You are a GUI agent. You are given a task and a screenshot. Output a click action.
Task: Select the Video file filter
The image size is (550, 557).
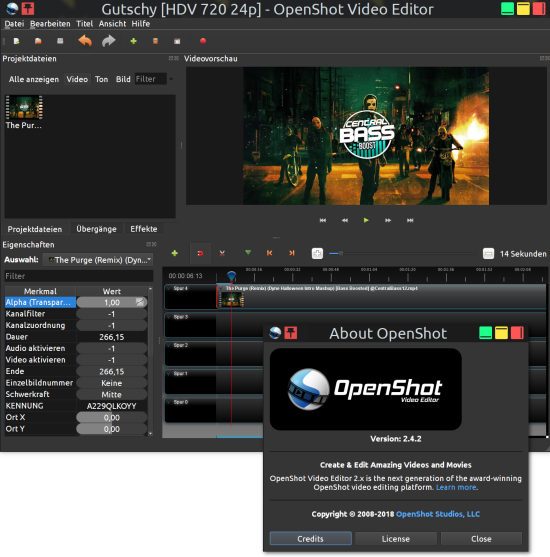[77, 79]
